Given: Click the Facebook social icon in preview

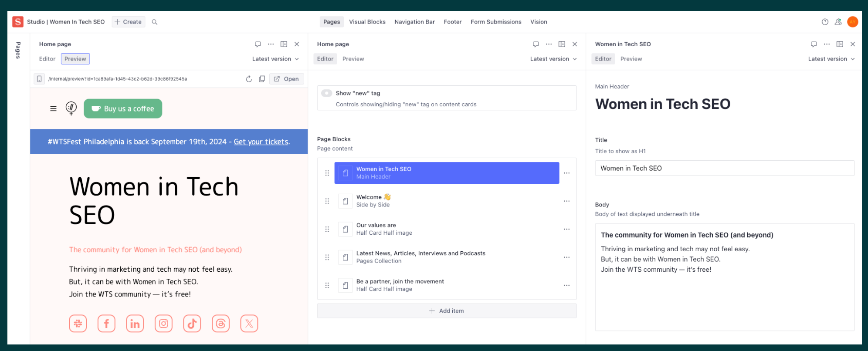Looking at the screenshot, I should pos(106,324).
